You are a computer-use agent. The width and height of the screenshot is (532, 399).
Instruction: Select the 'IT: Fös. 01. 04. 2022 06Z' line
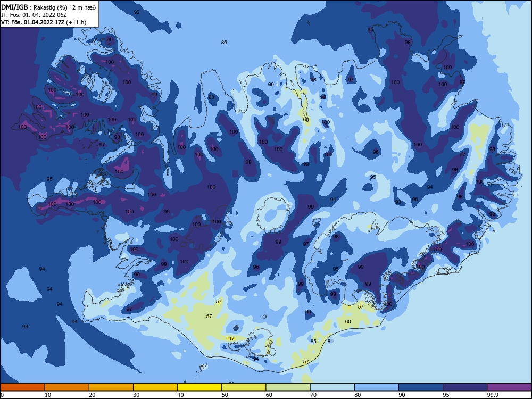pos(34,15)
